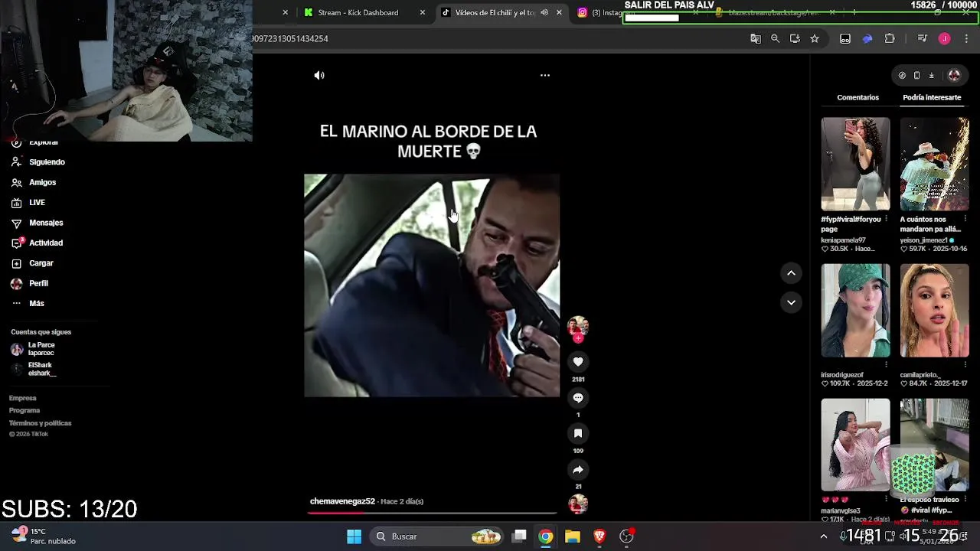
Task: Click the download desktop app icon
Action: point(931,75)
